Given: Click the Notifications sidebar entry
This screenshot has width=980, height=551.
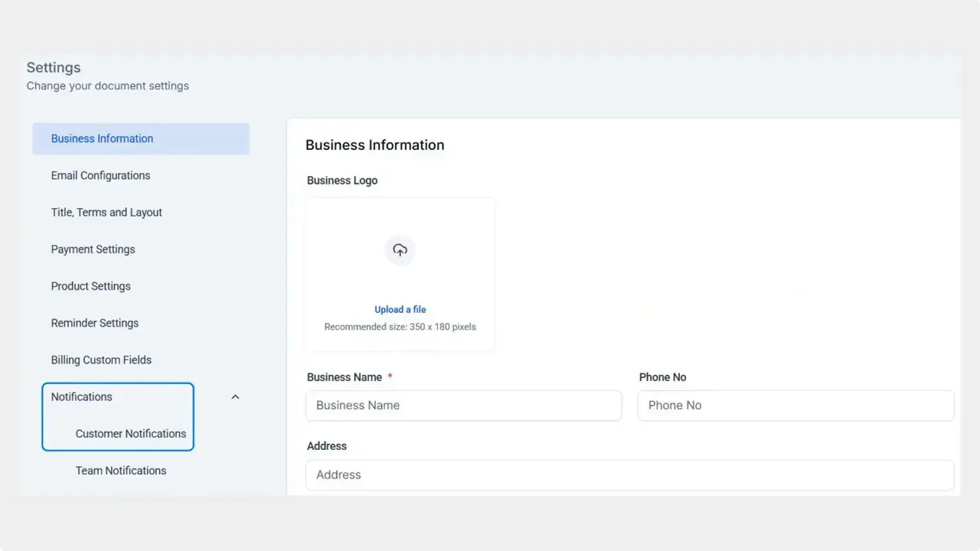Looking at the screenshot, I should point(81,396).
